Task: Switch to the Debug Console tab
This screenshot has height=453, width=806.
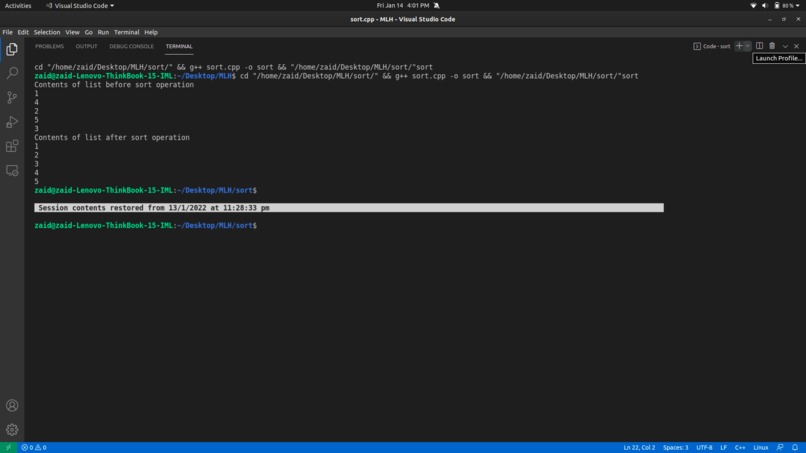Action: pyautogui.click(x=131, y=46)
